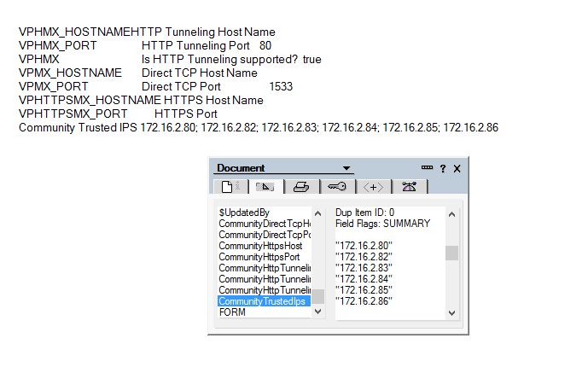588x367 pixels.
Task: Open the printer tab icon
Action: [x=300, y=186]
